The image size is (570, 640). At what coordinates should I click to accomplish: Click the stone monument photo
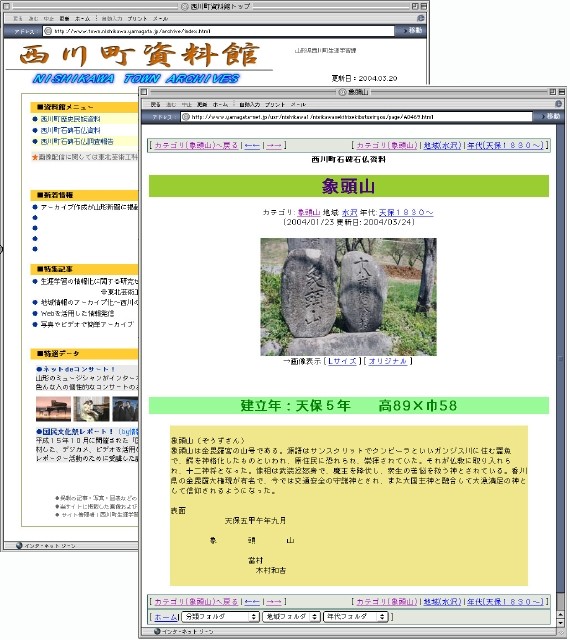[348, 297]
